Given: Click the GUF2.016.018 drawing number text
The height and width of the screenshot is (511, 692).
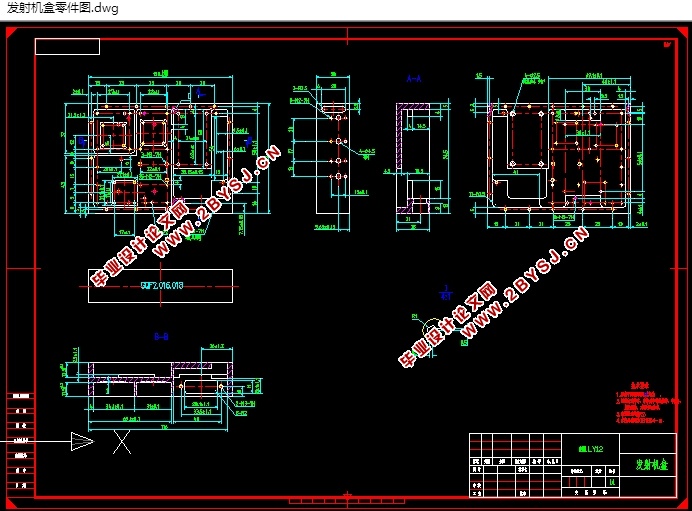Looking at the screenshot, I should [x=162, y=286].
